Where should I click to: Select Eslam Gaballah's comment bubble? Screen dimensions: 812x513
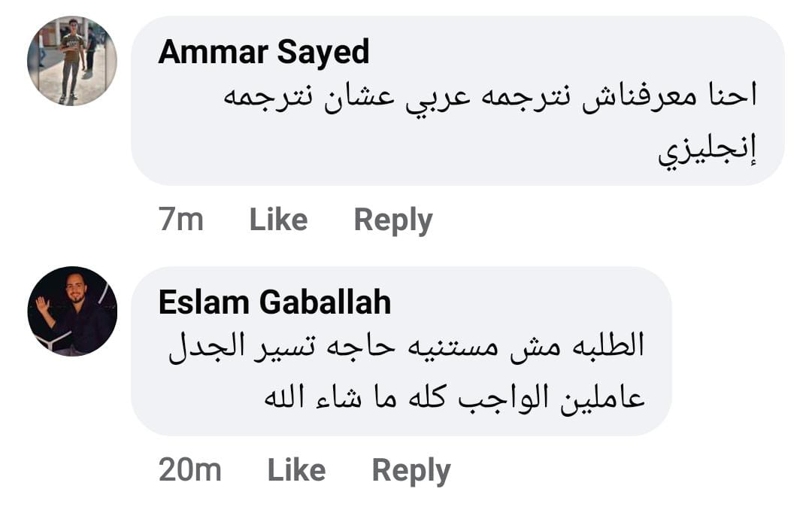(x=401, y=351)
